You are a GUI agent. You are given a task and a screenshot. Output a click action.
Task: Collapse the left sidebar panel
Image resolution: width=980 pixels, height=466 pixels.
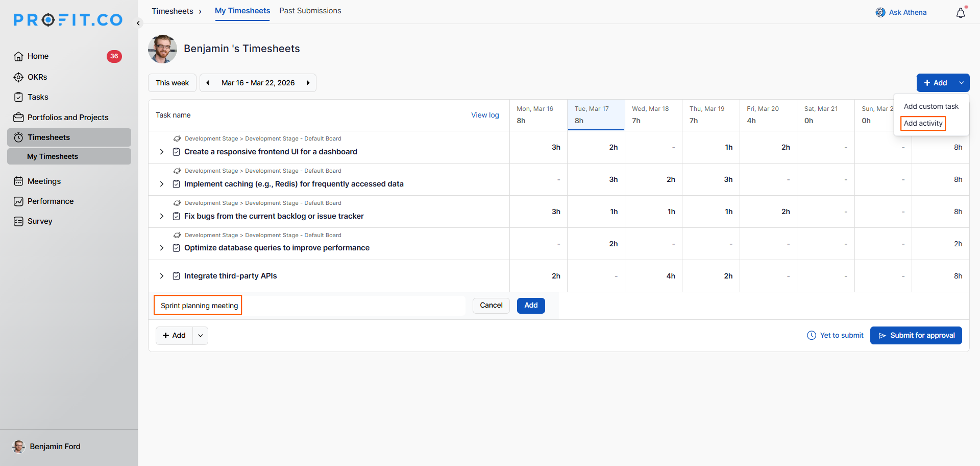(x=138, y=23)
